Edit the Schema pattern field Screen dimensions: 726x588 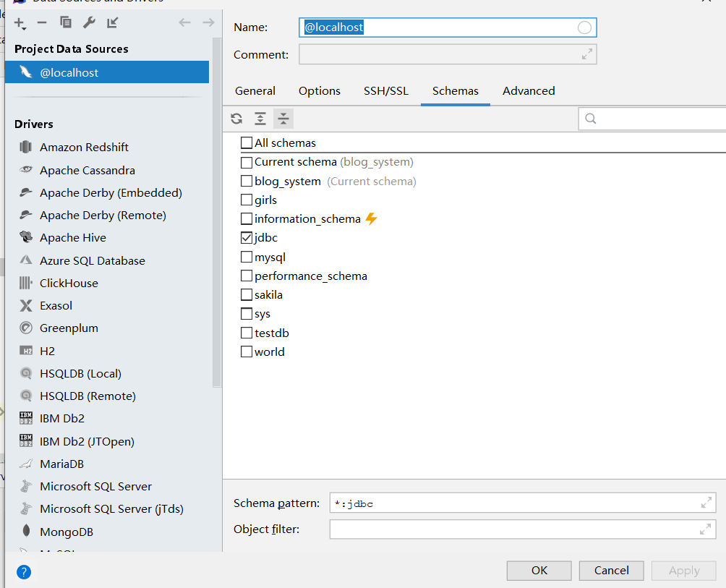click(523, 503)
